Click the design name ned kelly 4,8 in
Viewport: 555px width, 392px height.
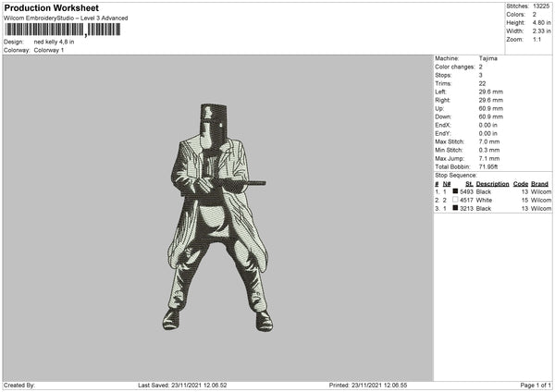[55, 42]
